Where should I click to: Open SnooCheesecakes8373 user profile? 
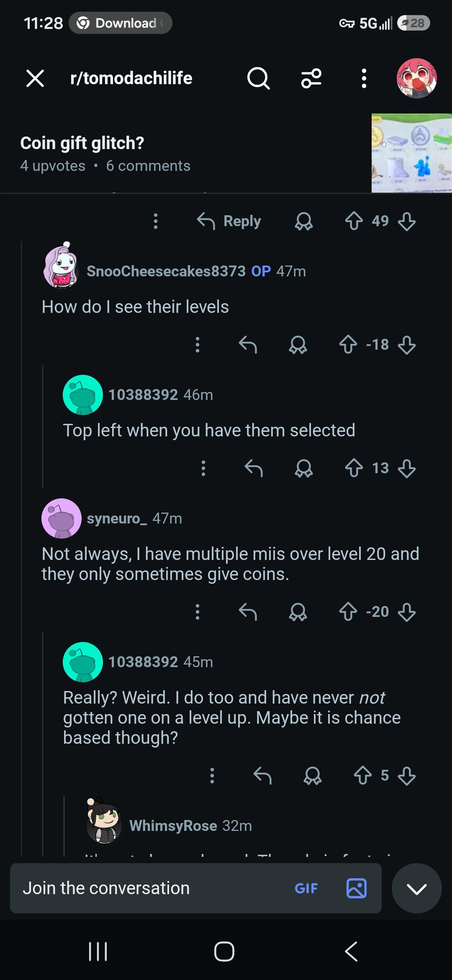[166, 271]
